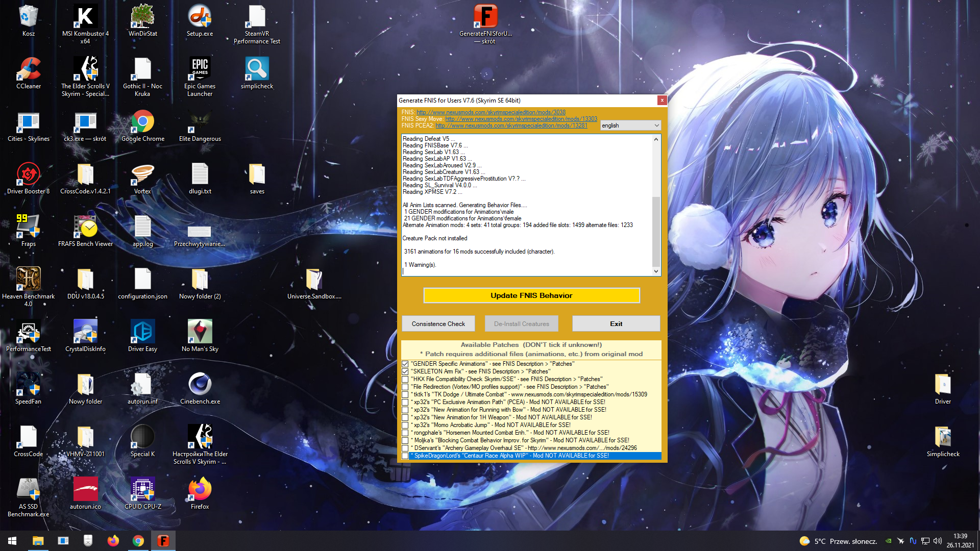Open the CCleaner desktop icon
Viewport: 980px width, 551px height.
[28, 73]
